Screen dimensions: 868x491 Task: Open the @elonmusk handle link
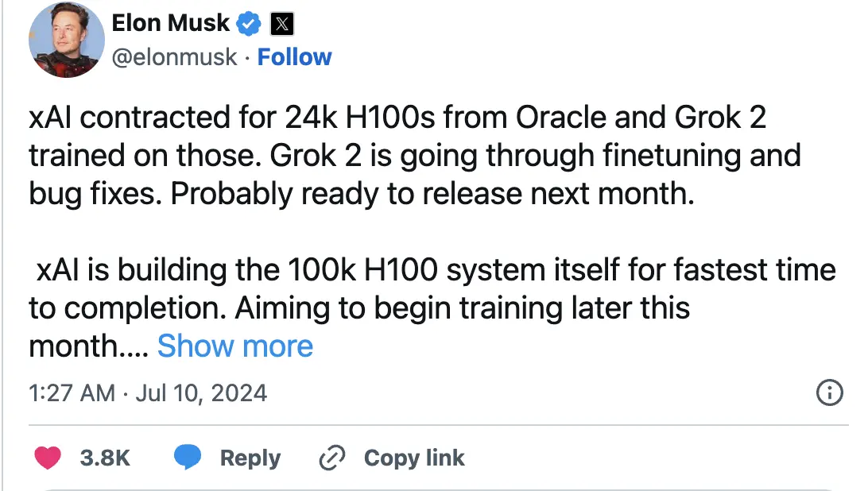pyautogui.click(x=174, y=57)
